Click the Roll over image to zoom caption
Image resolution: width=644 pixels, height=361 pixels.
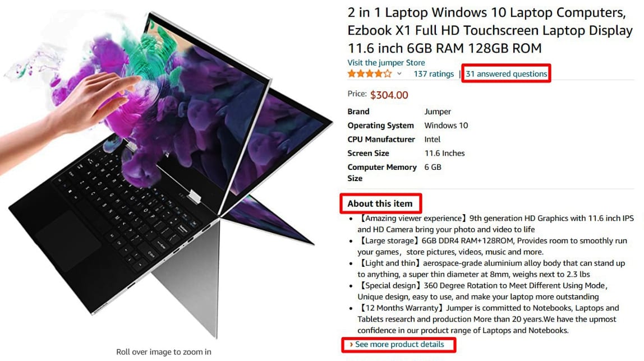tap(163, 352)
